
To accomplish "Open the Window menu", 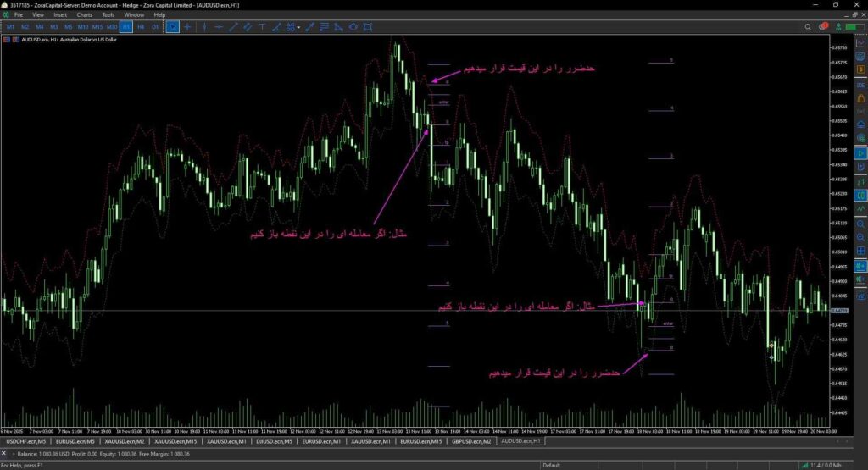I will (x=134, y=15).
